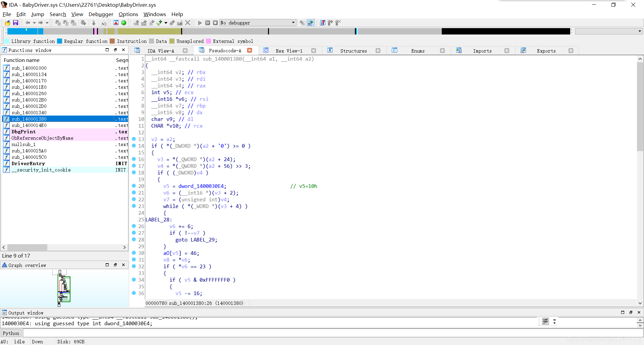The image size is (644, 345).
Task: Toggle breakpoint dot on line 36
Action: click(x=134, y=293)
